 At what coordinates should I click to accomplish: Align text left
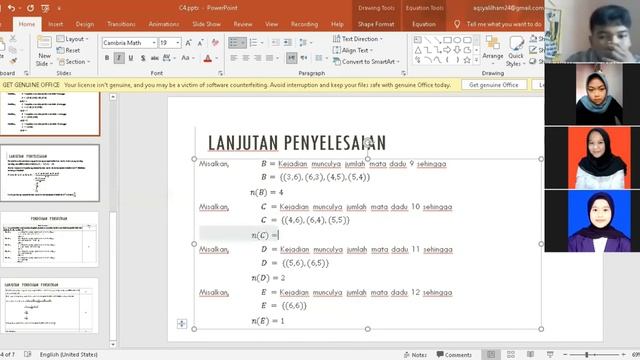[234, 58]
